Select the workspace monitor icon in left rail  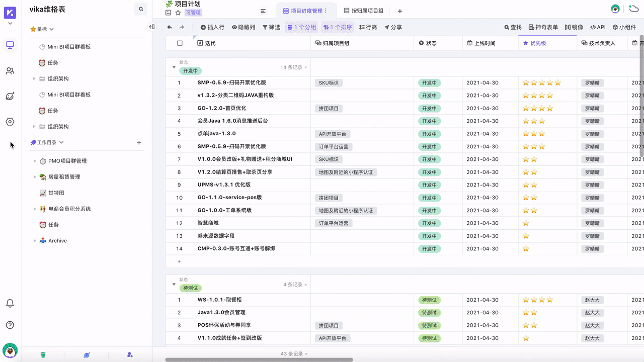10,45
